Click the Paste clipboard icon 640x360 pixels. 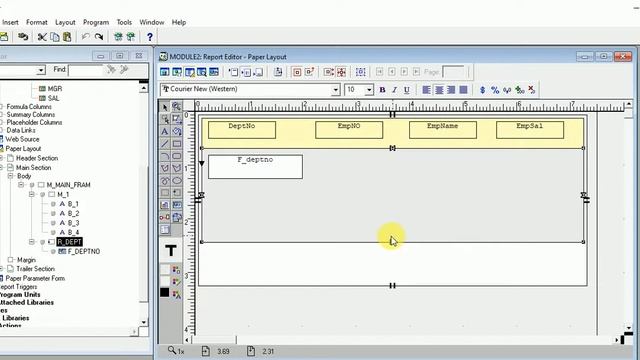67,37
